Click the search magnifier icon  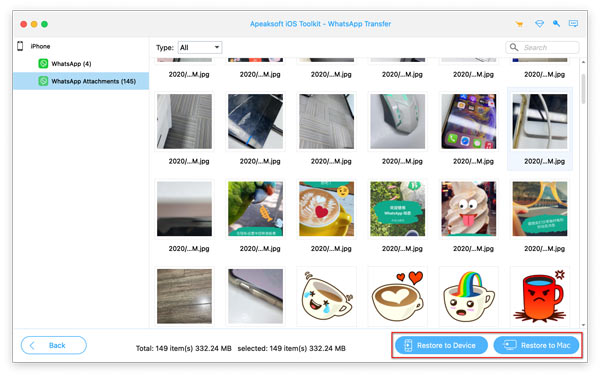(514, 47)
